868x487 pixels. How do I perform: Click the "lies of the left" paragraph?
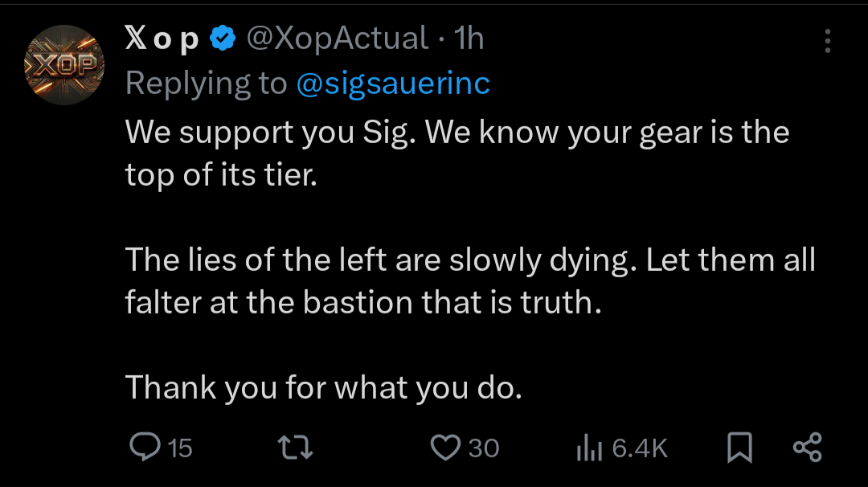469,280
